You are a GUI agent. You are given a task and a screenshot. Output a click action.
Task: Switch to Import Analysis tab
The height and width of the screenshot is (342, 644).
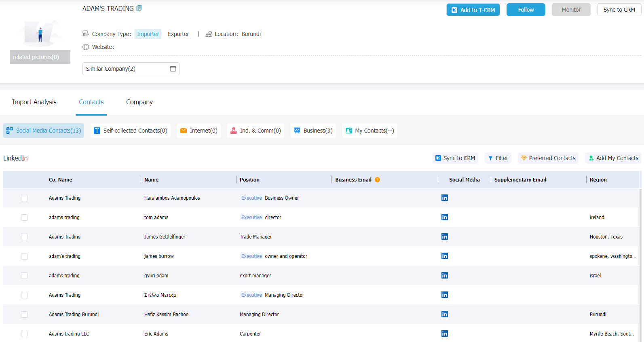[34, 102]
